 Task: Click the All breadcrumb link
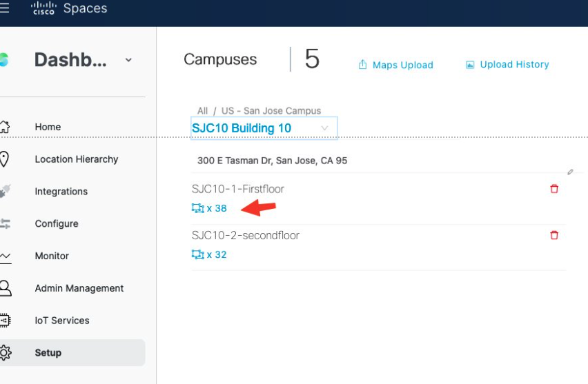click(202, 110)
